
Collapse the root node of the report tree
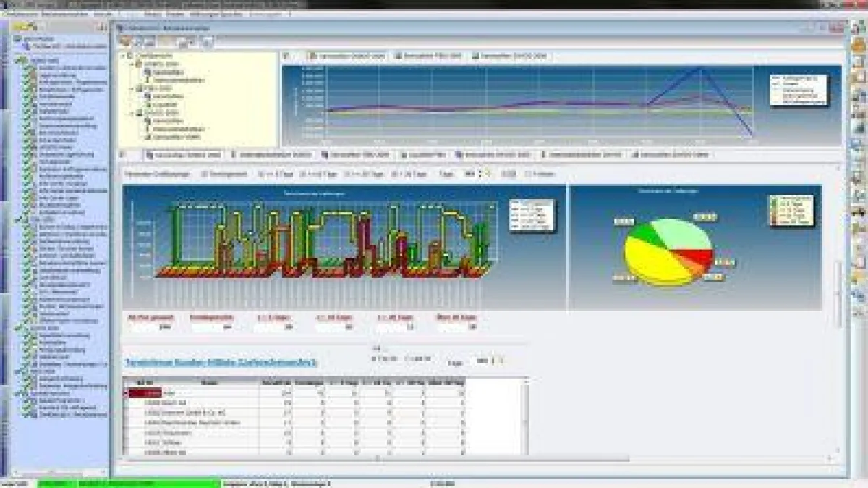point(122,56)
